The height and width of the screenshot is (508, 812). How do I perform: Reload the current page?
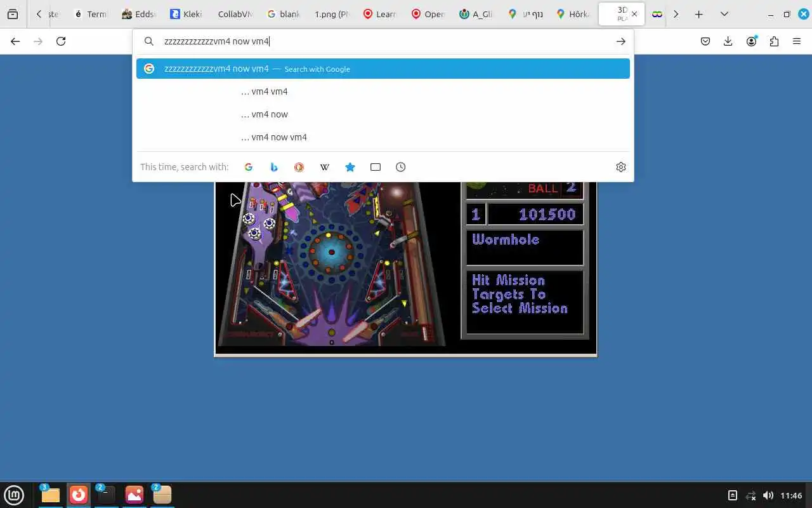pos(61,41)
